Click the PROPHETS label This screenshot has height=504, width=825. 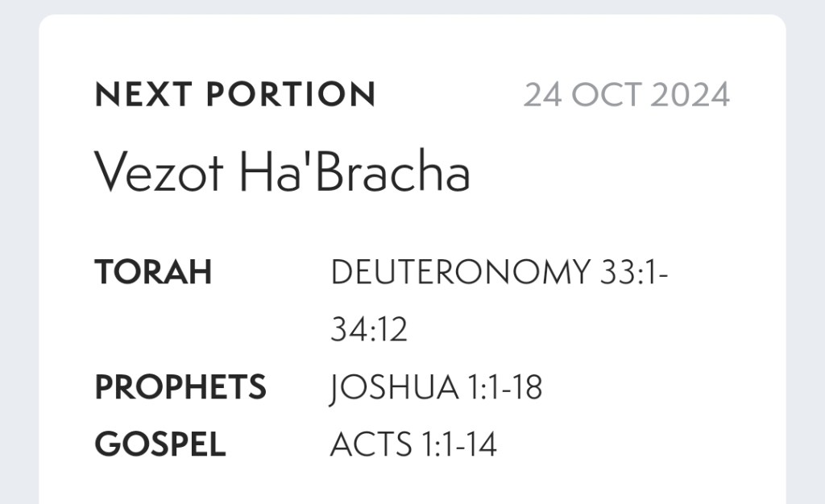pos(180,387)
